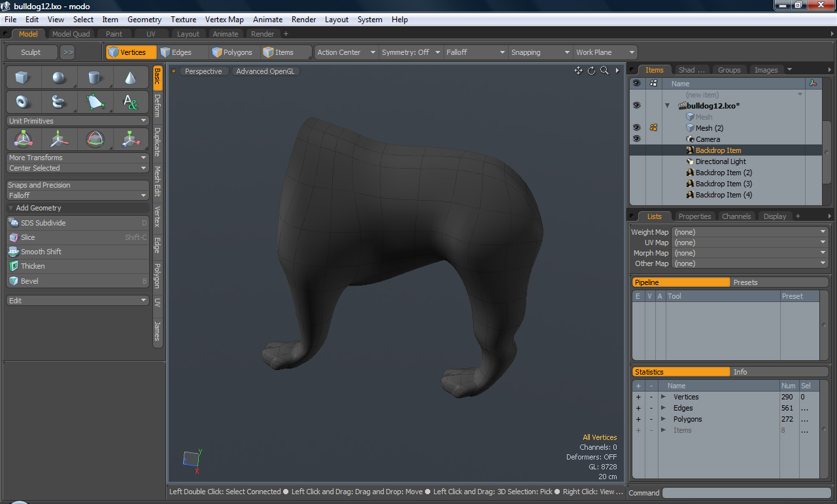Toggle visibility of Camera item
Image resolution: width=837 pixels, height=504 pixels.
click(636, 139)
